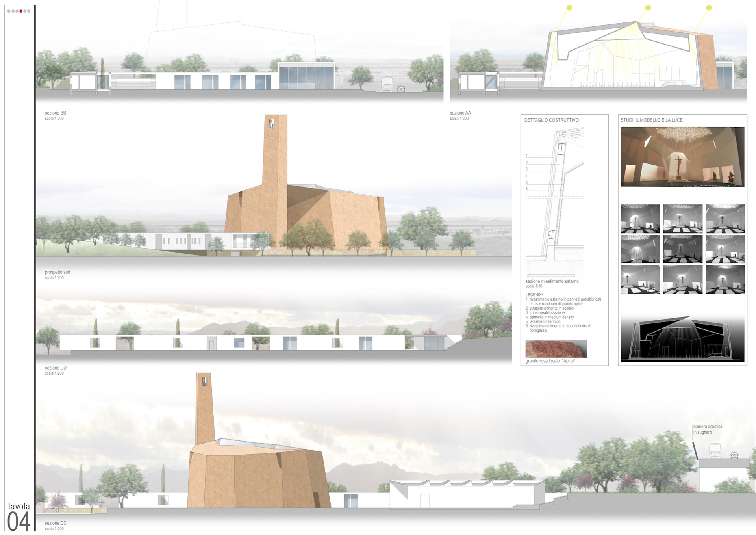
Task: Click the car in sezione BB
Action: coord(401,89)
